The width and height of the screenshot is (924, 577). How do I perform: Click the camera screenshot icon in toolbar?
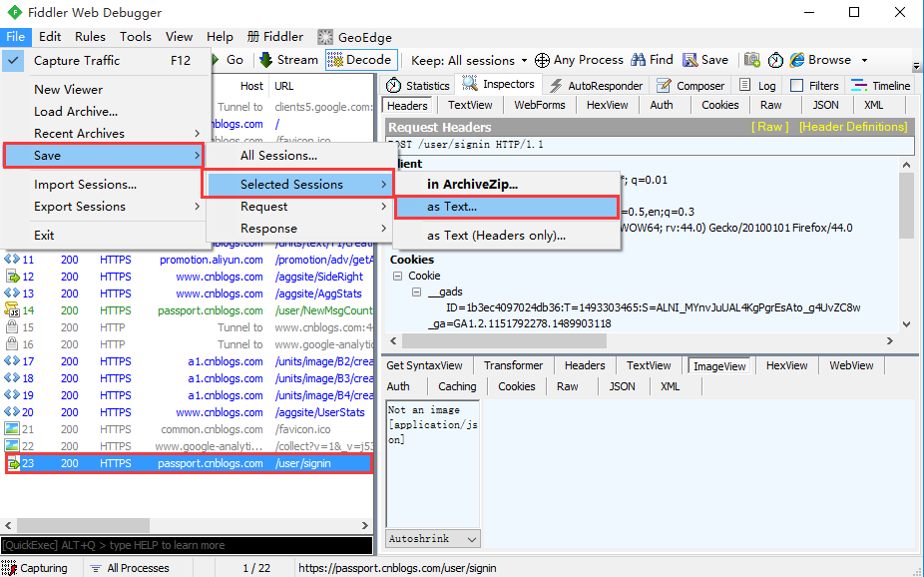751,60
